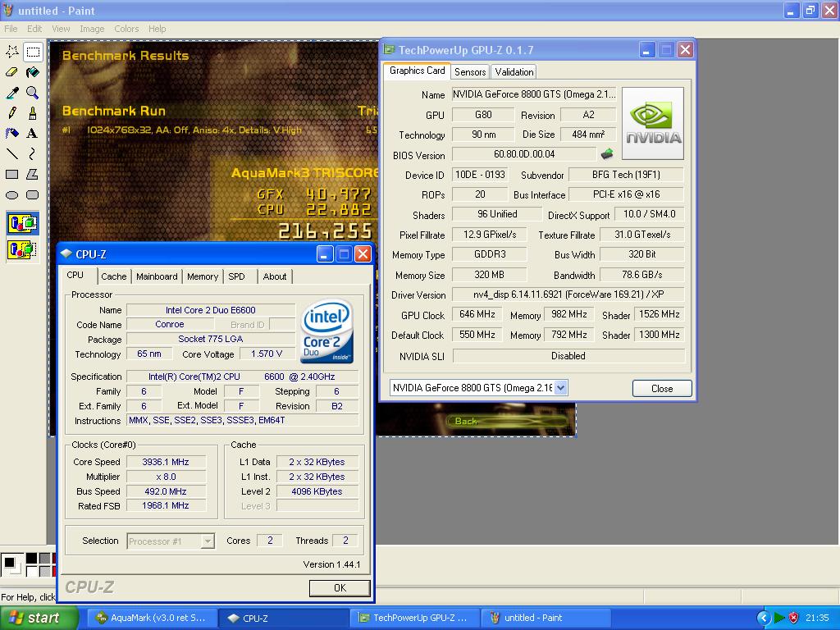Switch to the Memory tab in CPU-Z
Viewport: 840px width, 630px height.
(203, 276)
